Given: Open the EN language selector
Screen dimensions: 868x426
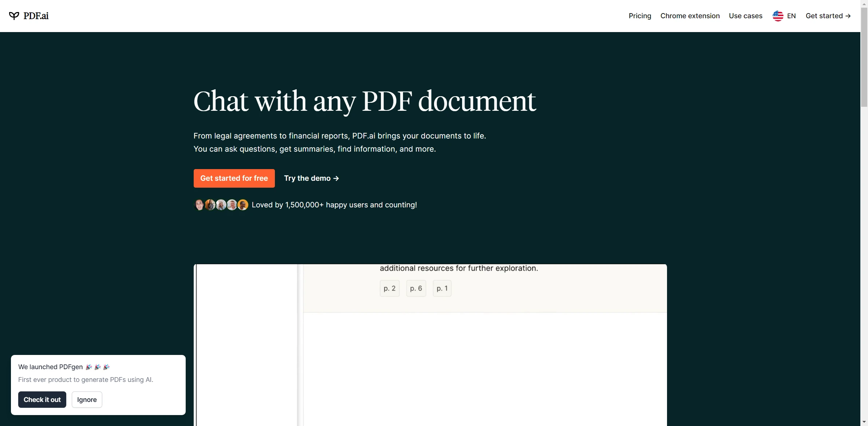Looking at the screenshot, I should coord(791,16).
